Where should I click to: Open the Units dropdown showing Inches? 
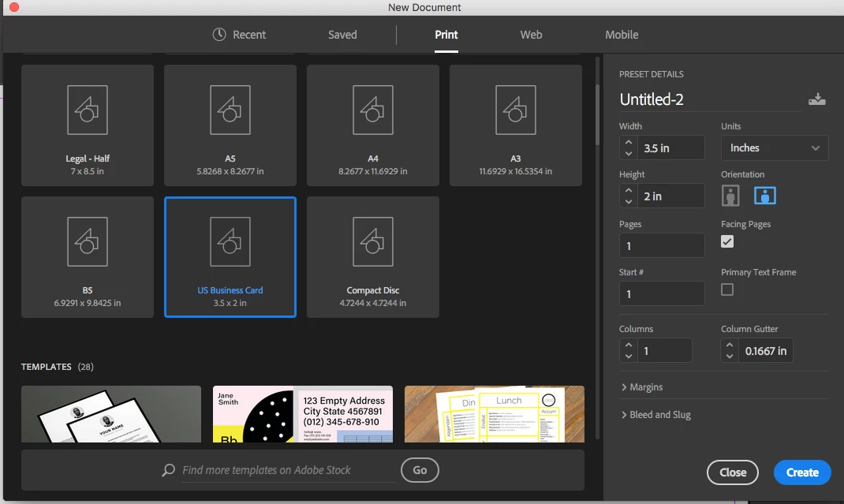coord(774,148)
